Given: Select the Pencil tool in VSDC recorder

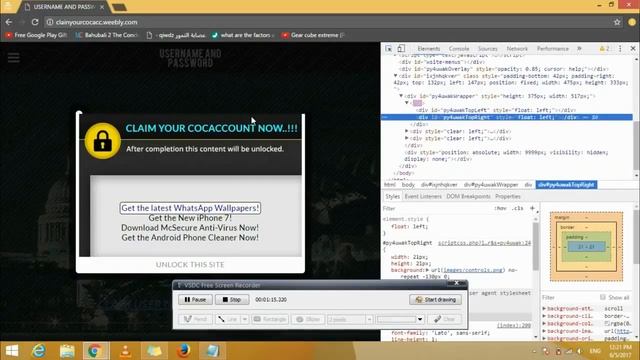Looking at the screenshot, I should click(x=195, y=319).
